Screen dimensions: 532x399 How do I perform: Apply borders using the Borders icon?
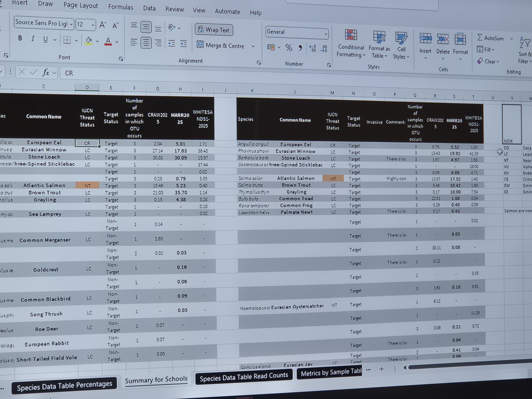[x=66, y=40]
